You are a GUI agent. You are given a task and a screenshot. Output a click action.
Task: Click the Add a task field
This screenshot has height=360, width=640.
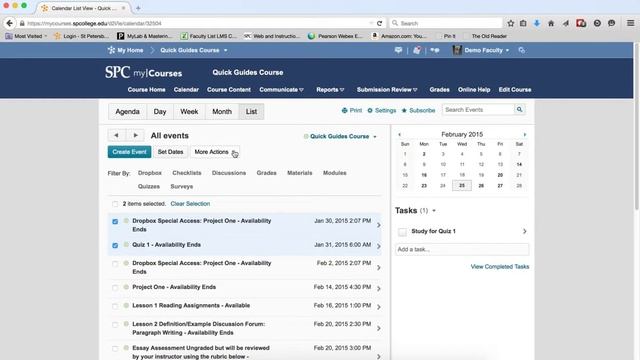[x=462, y=249]
